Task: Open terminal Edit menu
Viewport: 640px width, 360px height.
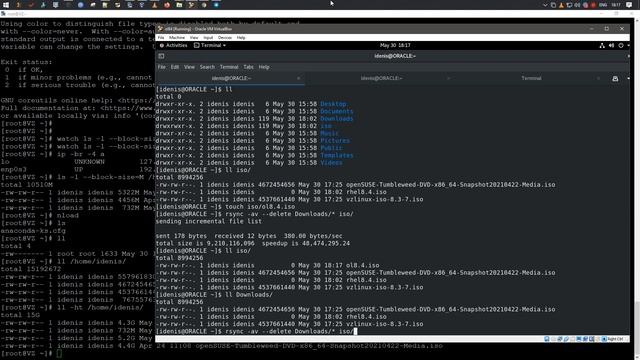Action: point(175,67)
